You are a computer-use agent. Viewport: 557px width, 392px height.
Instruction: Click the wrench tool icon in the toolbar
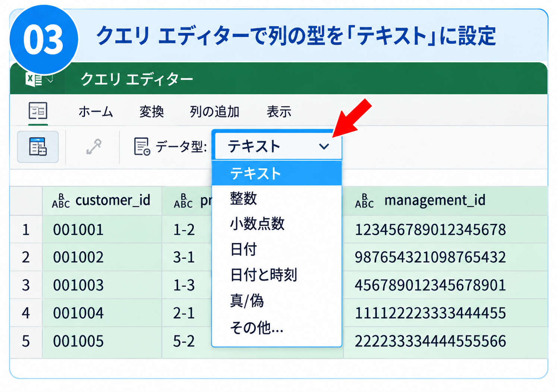tap(94, 146)
